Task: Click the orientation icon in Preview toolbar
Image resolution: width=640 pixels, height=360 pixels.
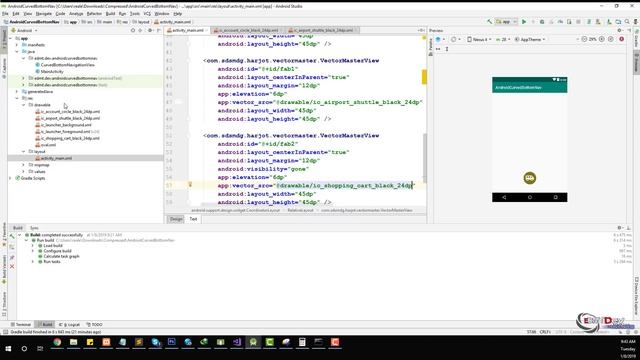Action: click(454, 40)
